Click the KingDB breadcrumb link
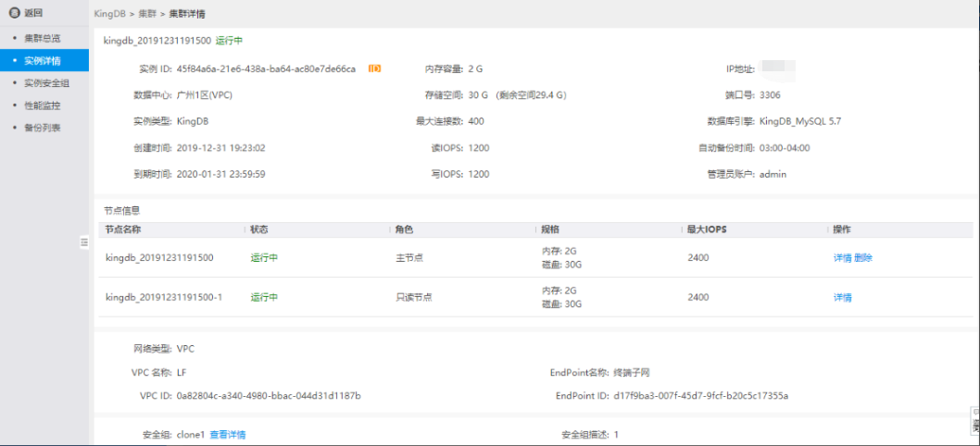The height and width of the screenshot is (446, 980). [x=110, y=15]
